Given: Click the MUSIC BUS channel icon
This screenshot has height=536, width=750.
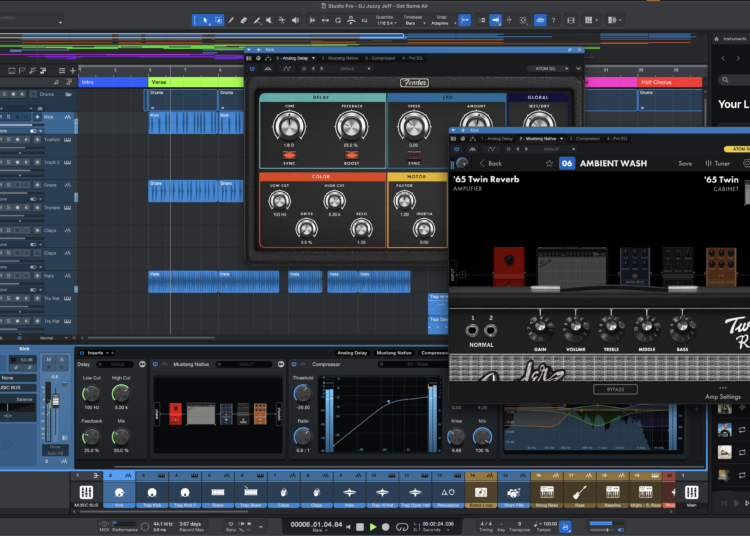Looking at the screenshot, I should (x=86, y=492).
